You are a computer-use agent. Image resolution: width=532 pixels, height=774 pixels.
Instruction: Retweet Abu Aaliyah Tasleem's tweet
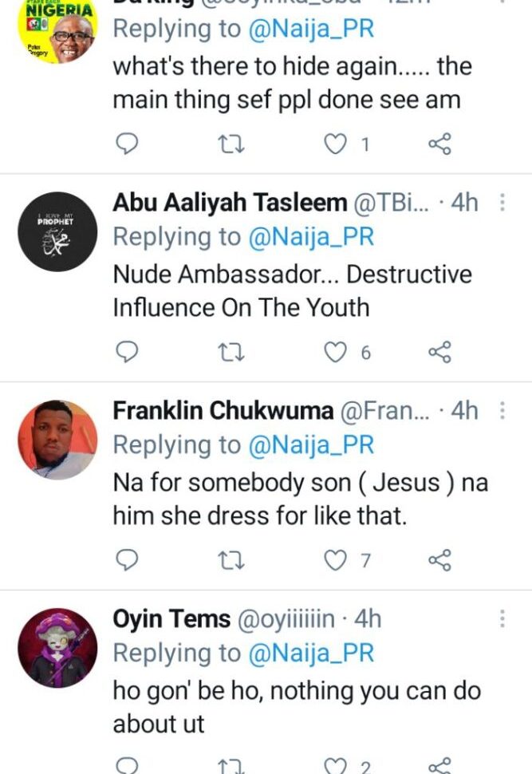click(231, 351)
